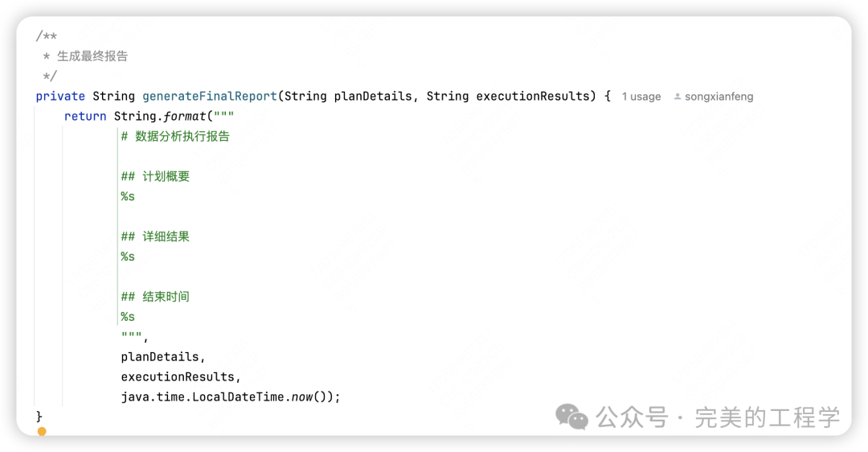Image resolution: width=868 pixels, height=452 pixels.
Task: Click the "生成最终报告" Javadoc comment
Action: 92,56
